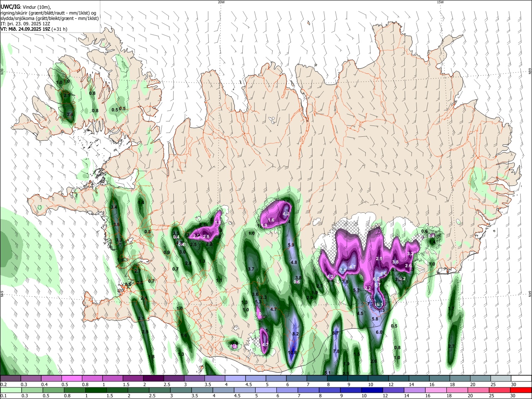Click the bright red 30 mm rain swatch

pyautogui.click(x=521, y=390)
